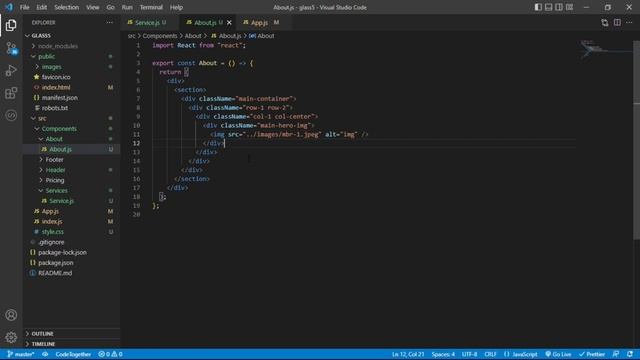Toggle bottom panel layout icon
The width and height of the screenshot is (640, 360).
tap(549, 7)
